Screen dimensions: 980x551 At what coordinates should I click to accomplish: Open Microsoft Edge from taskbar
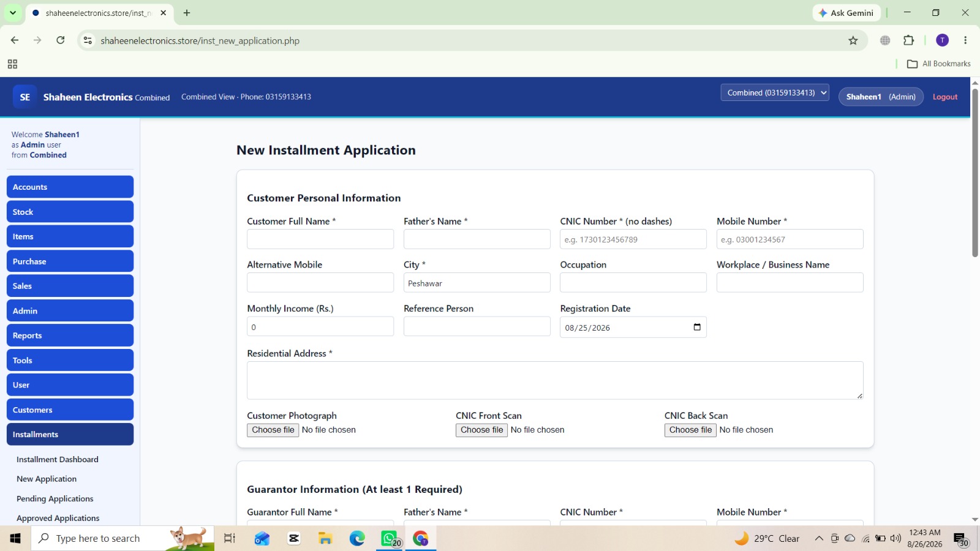(357, 538)
